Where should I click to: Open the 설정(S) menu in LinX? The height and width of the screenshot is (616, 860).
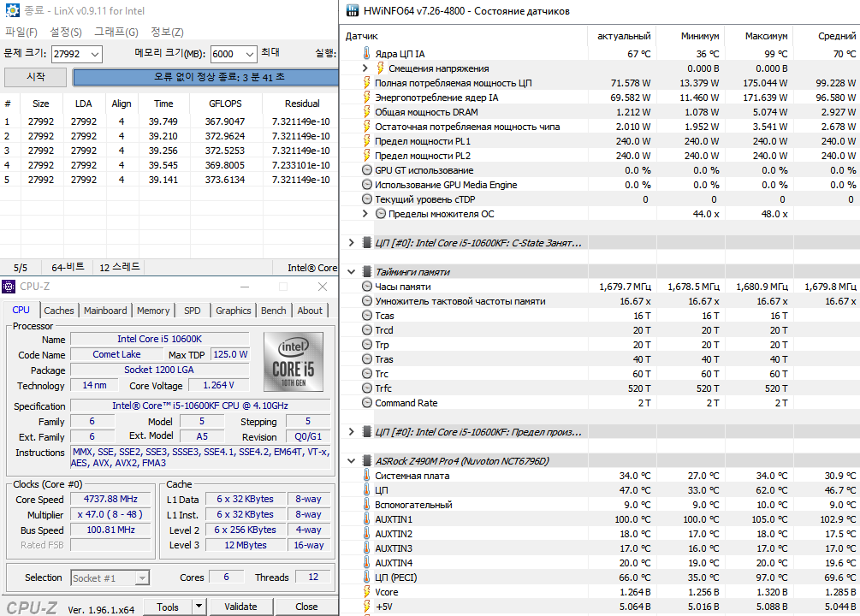(66, 32)
